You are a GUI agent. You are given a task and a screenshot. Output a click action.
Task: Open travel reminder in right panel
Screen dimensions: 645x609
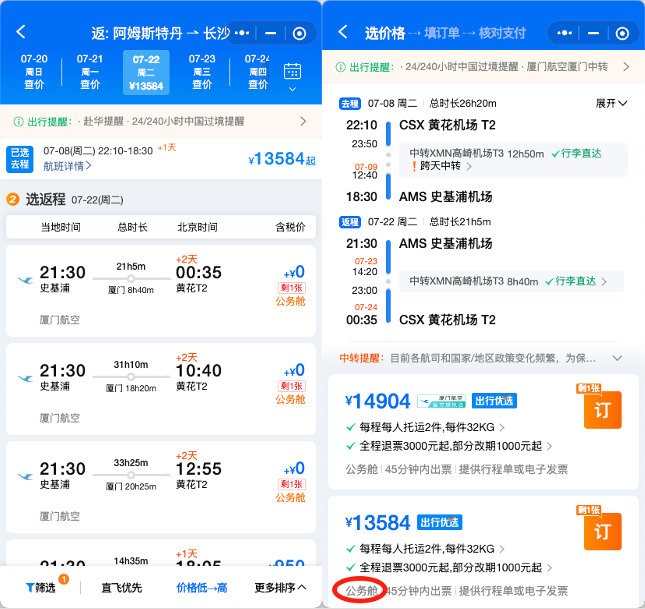pyautogui.click(x=483, y=67)
